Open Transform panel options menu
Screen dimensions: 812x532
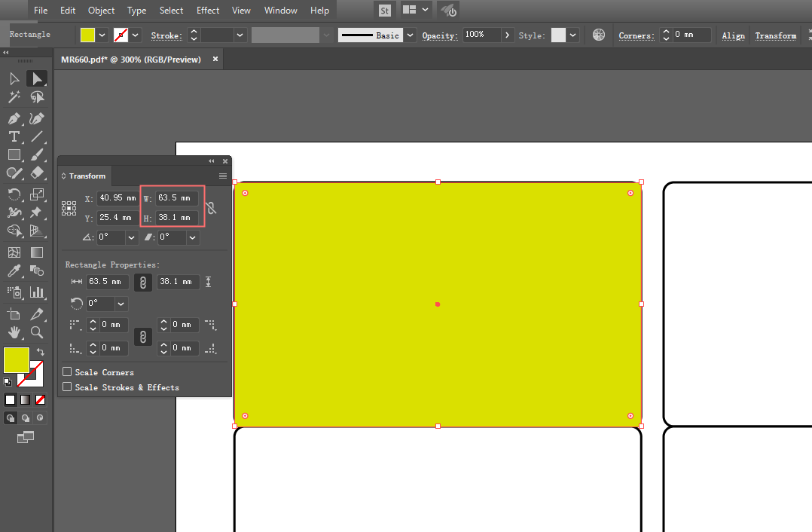[223, 176]
